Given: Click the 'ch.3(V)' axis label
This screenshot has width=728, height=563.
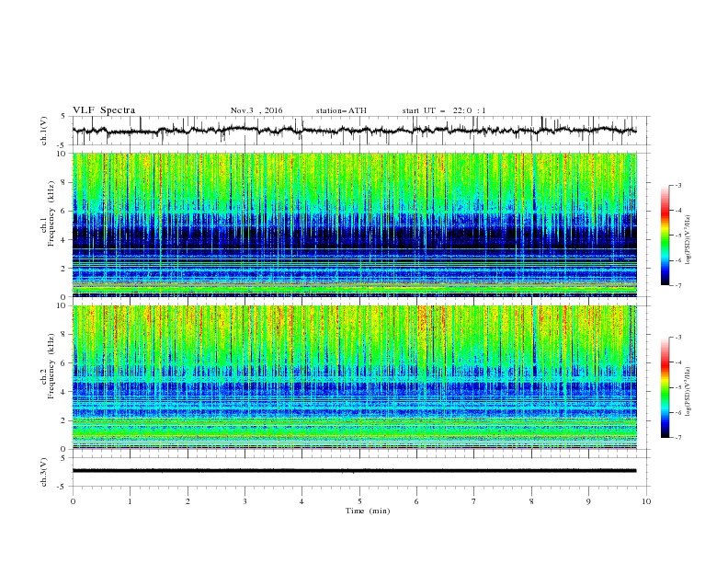Looking at the screenshot, I should pyautogui.click(x=44, y=472).
